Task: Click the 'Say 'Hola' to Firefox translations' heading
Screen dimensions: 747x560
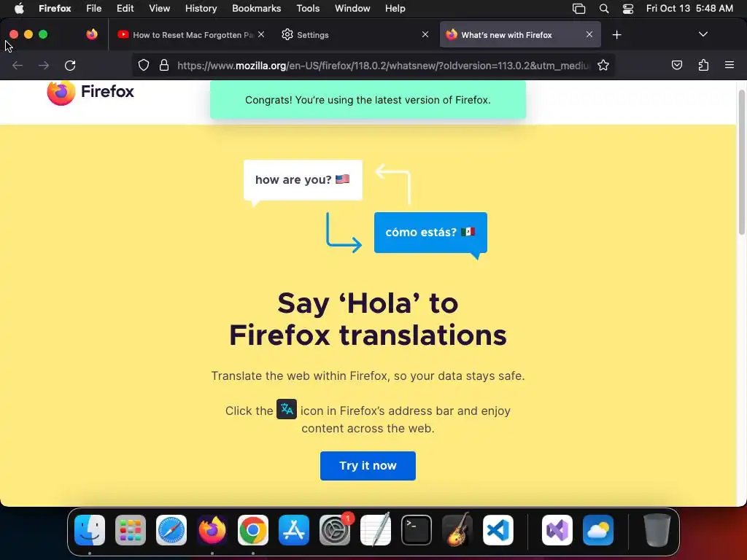Action: pyautogui.click(x=368, y=319)
